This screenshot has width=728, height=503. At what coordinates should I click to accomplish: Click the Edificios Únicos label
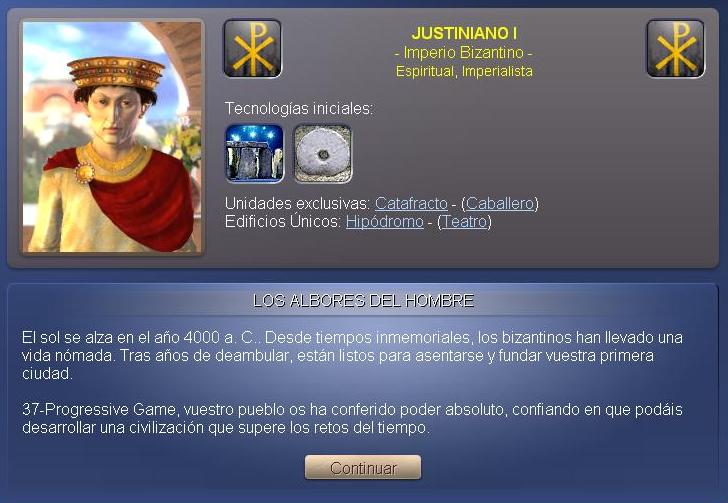pyautogui.click(x=283, y=222)
